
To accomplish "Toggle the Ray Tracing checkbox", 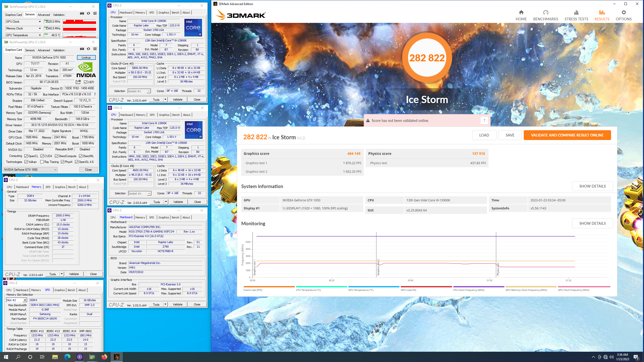I will click(42, 162).
